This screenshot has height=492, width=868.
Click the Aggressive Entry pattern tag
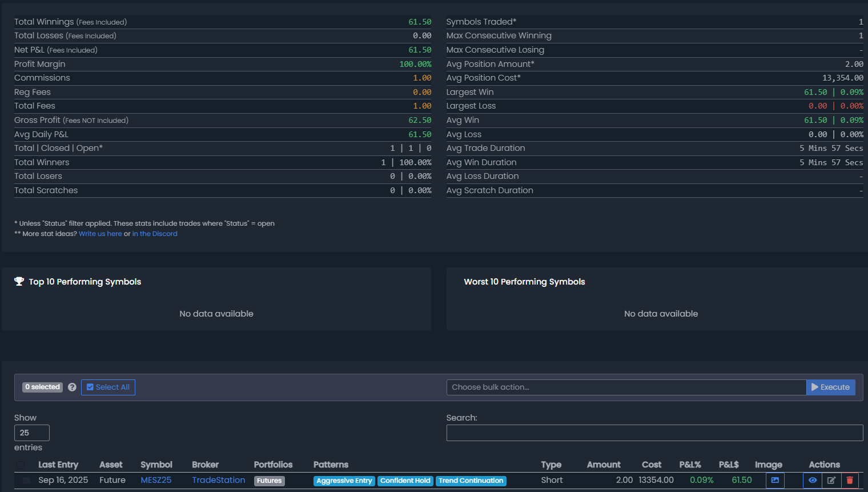pyautogui.click(x=344, y=481)
